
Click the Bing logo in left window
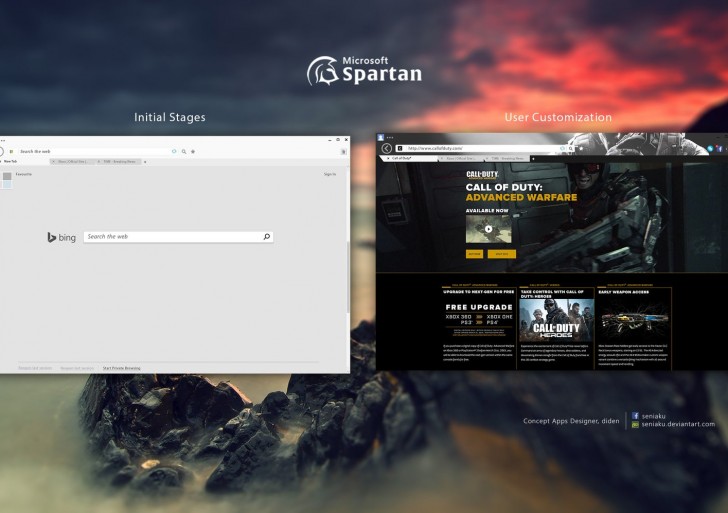[x=61, y=237]
